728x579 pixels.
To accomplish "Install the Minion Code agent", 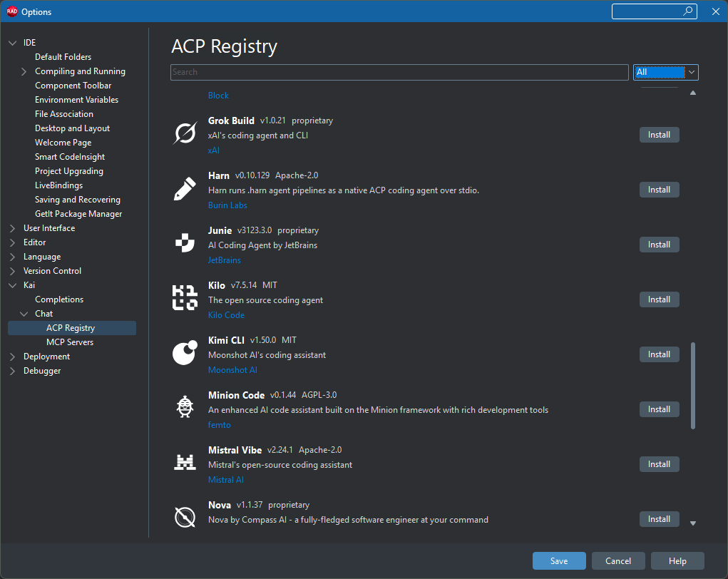I will point(659,409).
